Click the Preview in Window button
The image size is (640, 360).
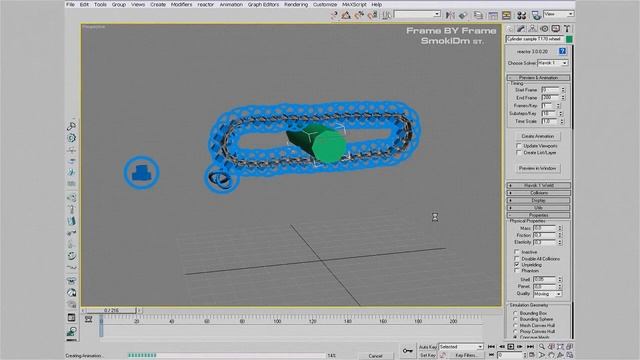tap(538, 168)
